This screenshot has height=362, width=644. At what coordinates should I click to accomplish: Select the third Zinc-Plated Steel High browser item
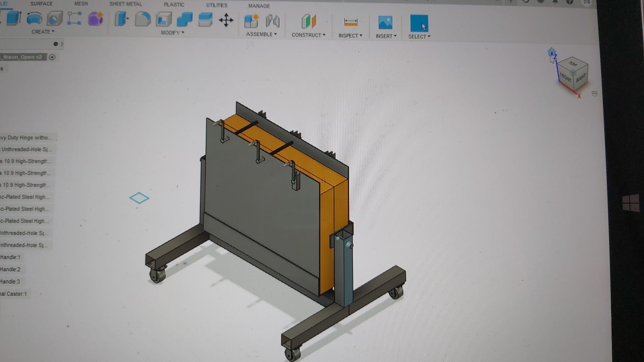[x=24, y=221]
